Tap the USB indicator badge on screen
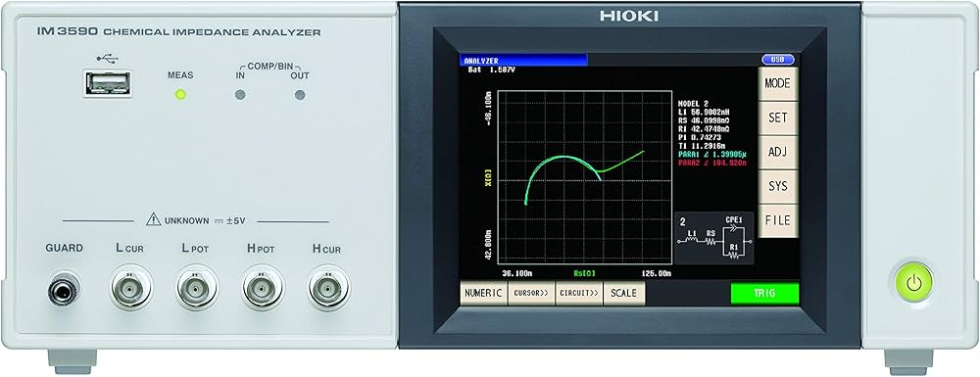Viewport: 980px width, 377px height. 777,60
